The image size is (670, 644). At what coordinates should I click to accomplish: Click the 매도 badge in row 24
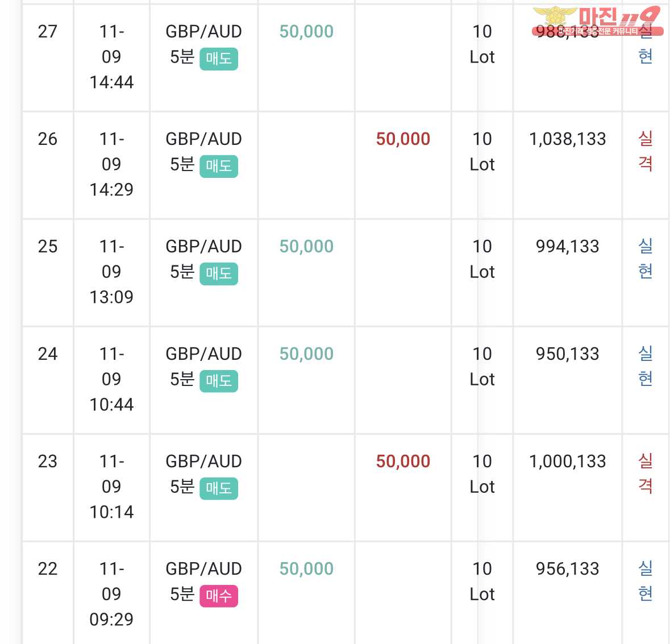[x=219, y=381]
